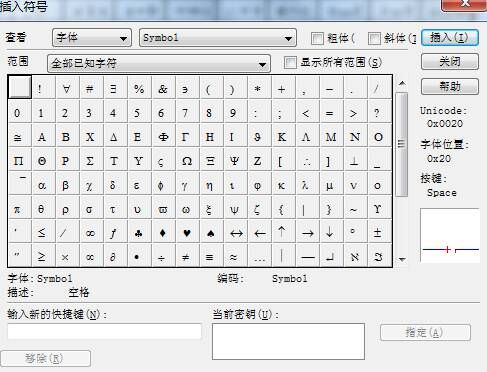Viewport: 487px width, 372px height.
Task: Select the heart suit symbol
Action: [x=187, y=233]
